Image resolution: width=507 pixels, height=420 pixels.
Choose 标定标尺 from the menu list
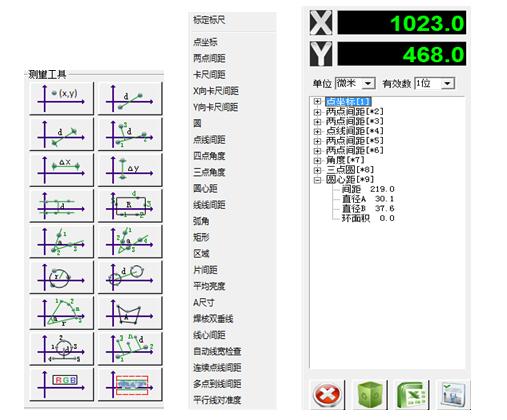tap(209, 20)
